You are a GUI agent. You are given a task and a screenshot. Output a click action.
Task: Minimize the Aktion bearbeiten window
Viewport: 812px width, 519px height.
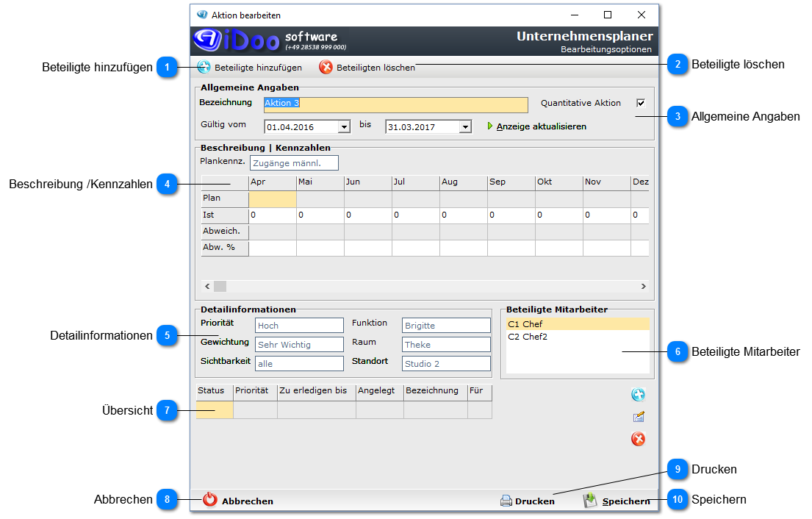(575, 15)
